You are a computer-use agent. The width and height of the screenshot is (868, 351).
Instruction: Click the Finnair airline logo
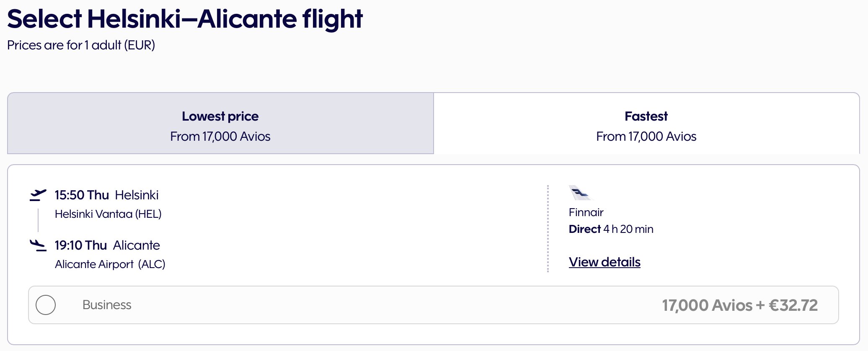[580, 193]
